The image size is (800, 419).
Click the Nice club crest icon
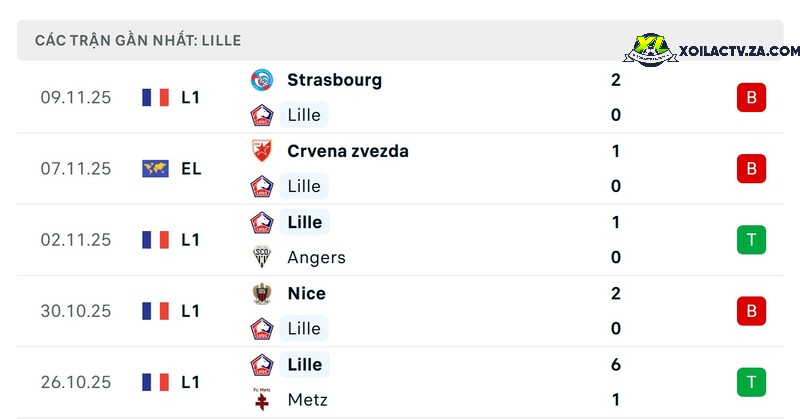262,293
